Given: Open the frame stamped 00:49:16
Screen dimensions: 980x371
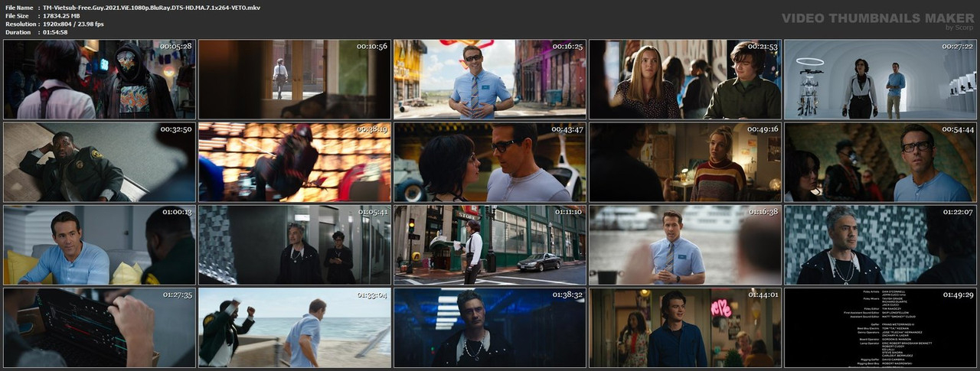Looking at the screenshot, I should [685, 162].
